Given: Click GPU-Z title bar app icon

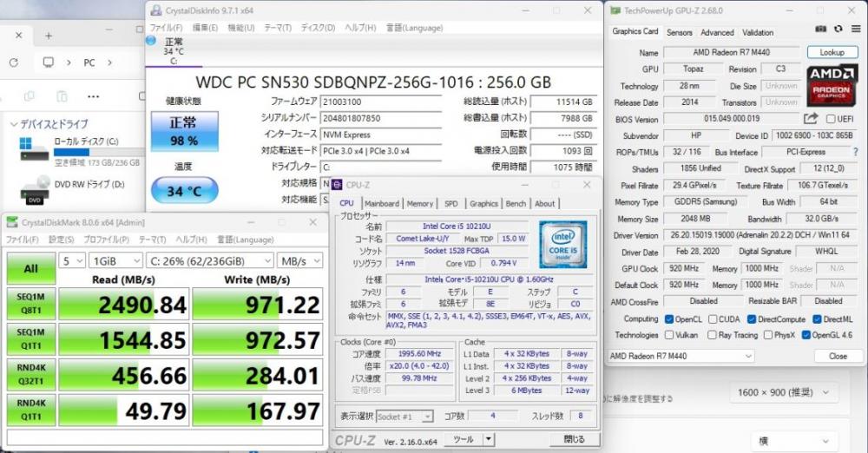Looking at the screenshot, I should coord(615,10).
